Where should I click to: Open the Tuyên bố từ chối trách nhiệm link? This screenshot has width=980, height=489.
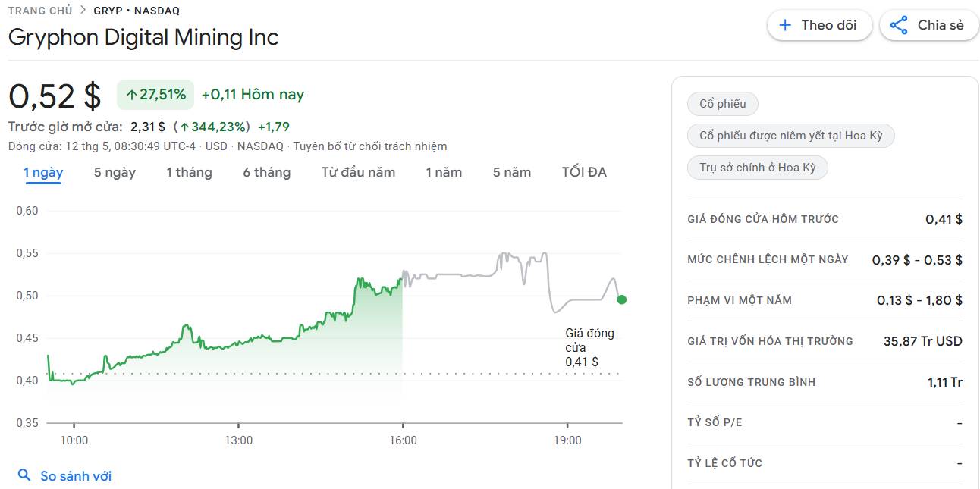pyautogui.click(x=370, y=146)
